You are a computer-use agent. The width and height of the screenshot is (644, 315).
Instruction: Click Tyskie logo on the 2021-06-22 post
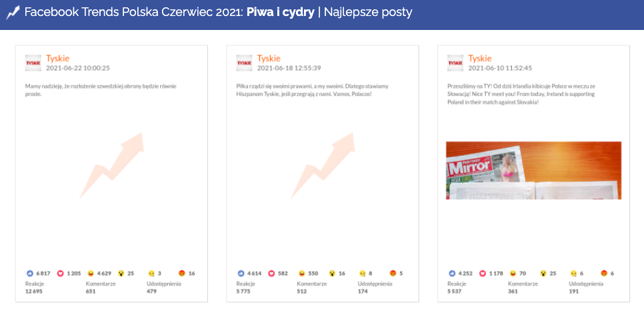point(33,63)
